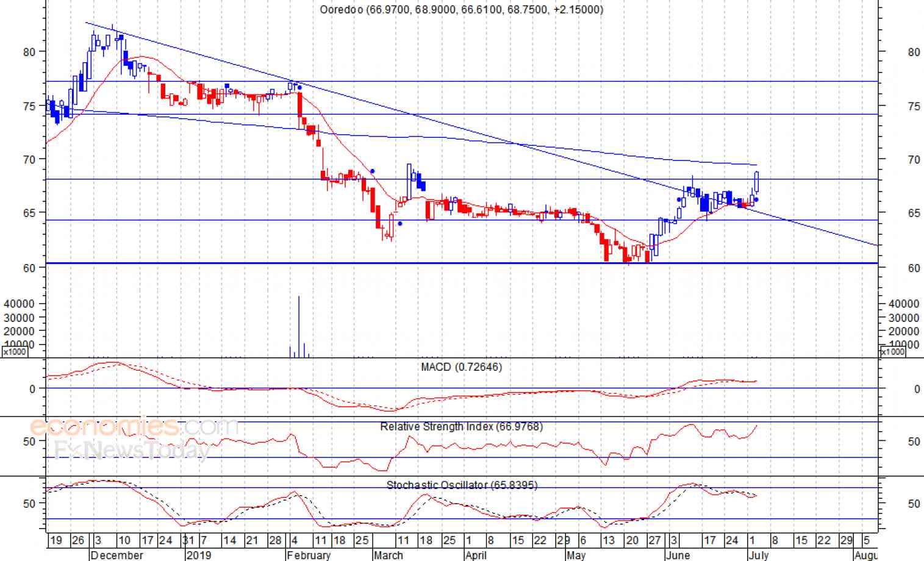Viewport: 924px width, 561px height.
Task: Click the June month label
Action: click(x=678, y=555)
